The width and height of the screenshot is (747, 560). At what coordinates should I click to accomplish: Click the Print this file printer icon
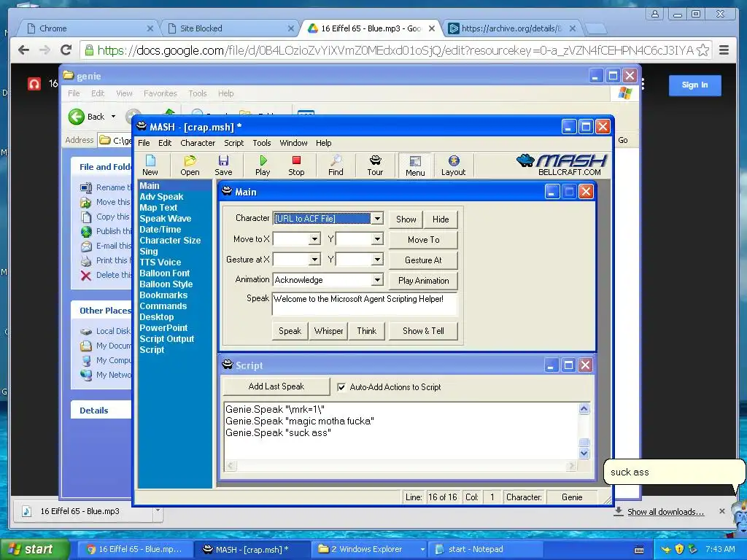86,260
